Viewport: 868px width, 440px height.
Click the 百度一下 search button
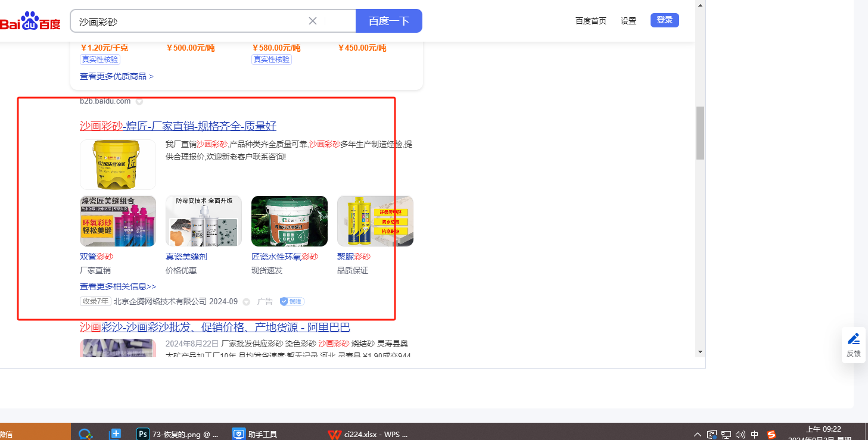(x=389, y=21)
